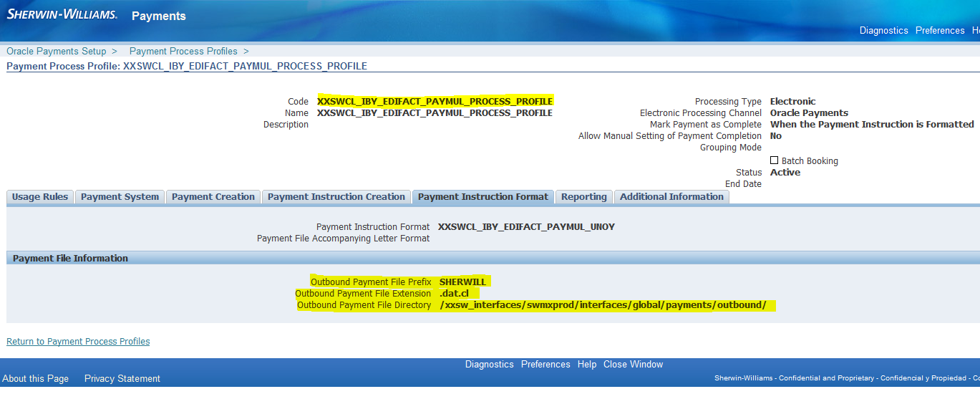Open the Privacy Statement link

122,379
